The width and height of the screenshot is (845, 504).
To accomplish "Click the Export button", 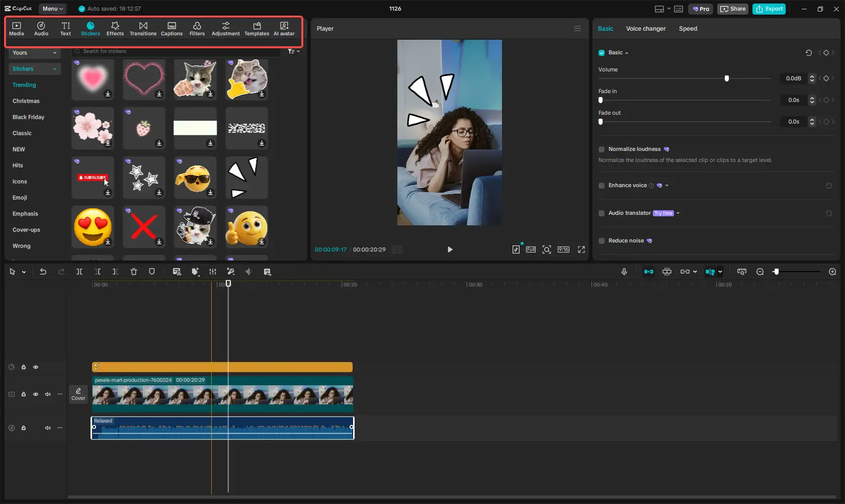I will click(769, 9).
